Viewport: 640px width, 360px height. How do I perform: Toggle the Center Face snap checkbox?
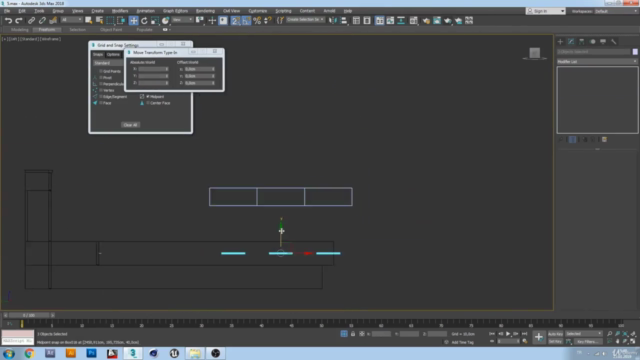pyautogui.click(x=147, y=103)
